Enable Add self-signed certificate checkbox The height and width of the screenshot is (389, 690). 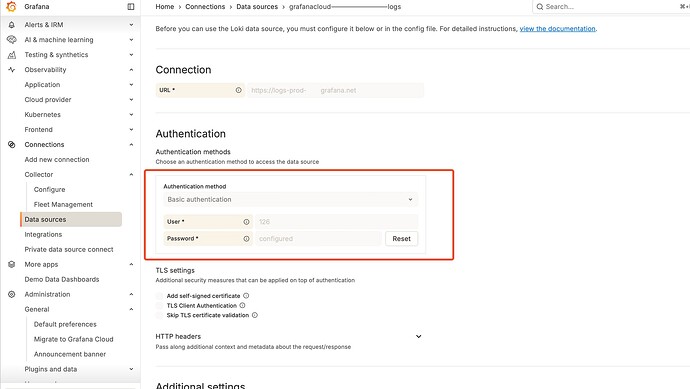click(x=160, y=296)
